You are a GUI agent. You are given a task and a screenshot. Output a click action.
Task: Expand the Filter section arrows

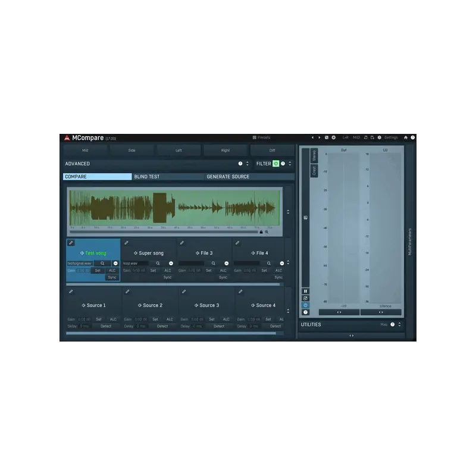290,164
